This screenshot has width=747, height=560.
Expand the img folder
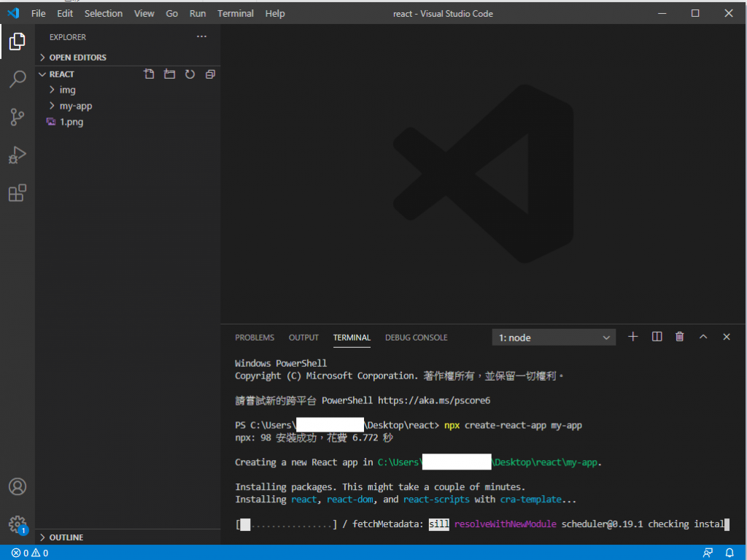(x=128, y=90)
